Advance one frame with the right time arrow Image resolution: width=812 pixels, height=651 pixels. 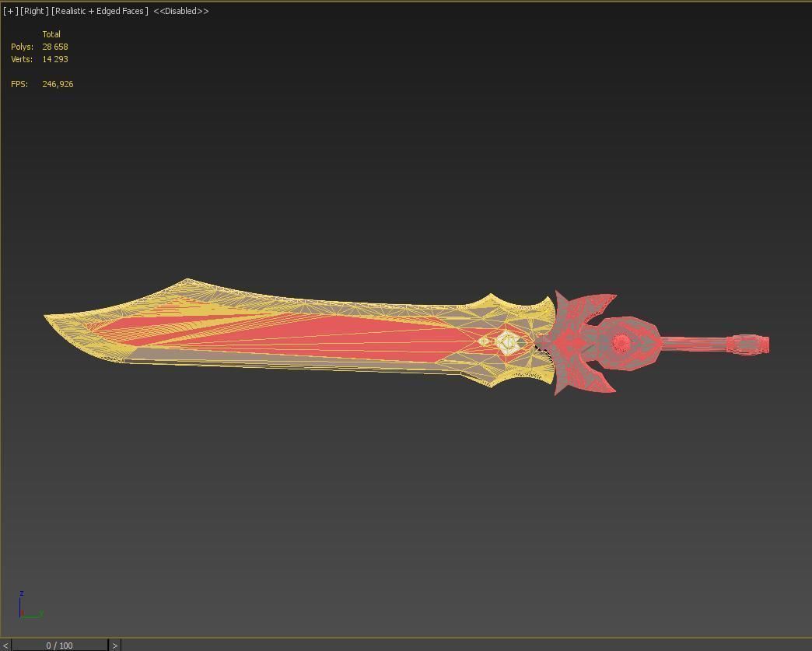(x=114, y=645)
